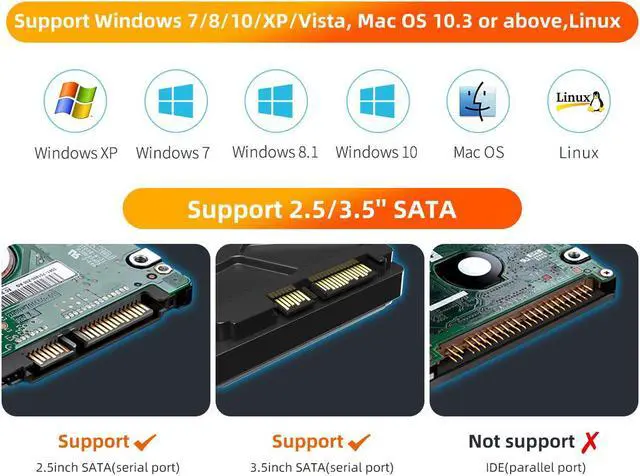The height and width of the screenshot is (476, 640).
Task: Click the Mac OS text label
Action: (479, 152)
